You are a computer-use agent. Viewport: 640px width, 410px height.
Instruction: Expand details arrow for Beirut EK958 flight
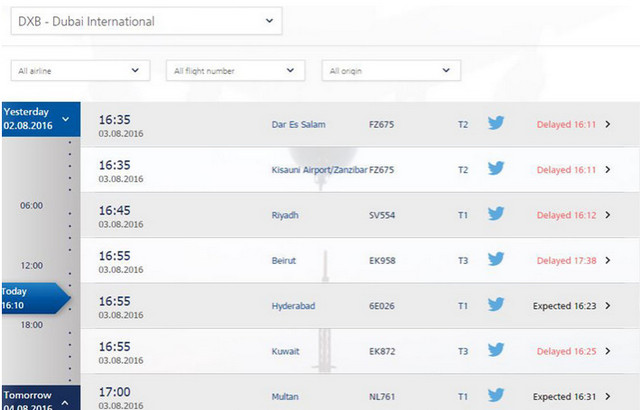[x=607, y=260]
